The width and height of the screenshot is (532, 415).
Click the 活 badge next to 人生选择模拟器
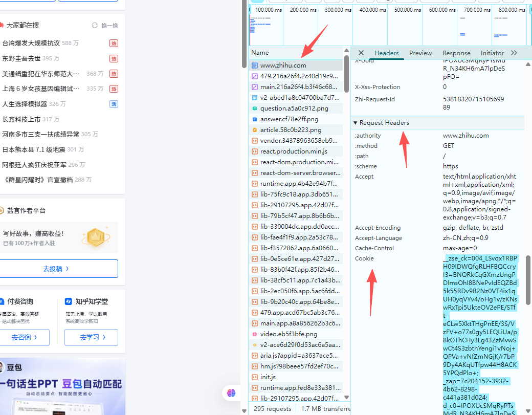click(x=114, y=104)
